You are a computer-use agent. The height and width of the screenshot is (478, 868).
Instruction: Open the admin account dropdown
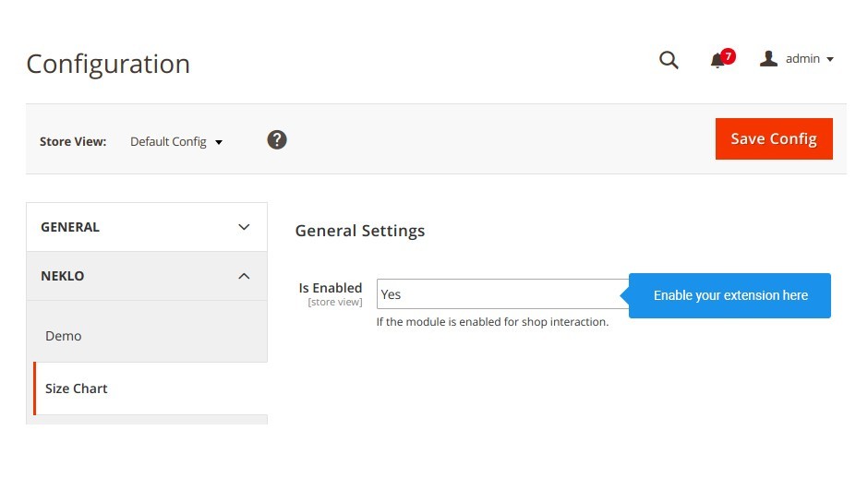pyautogui.click(x=798, y=59)
